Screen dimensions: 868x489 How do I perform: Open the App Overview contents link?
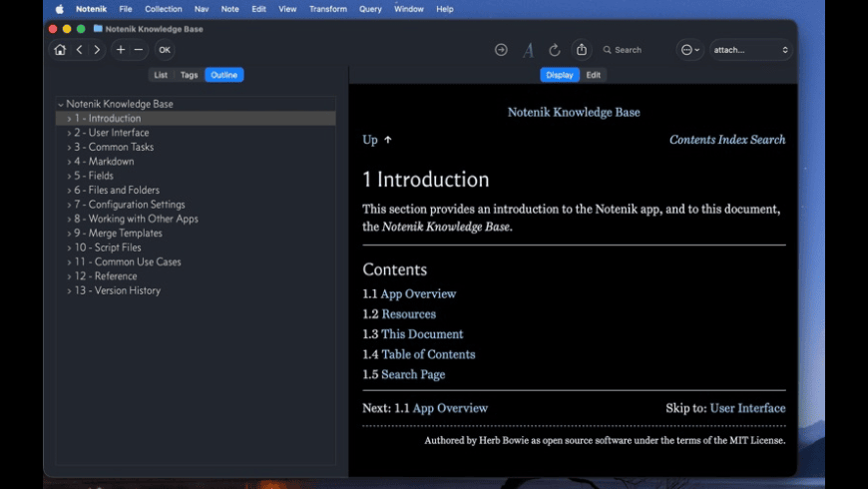(x=418, y=294)
